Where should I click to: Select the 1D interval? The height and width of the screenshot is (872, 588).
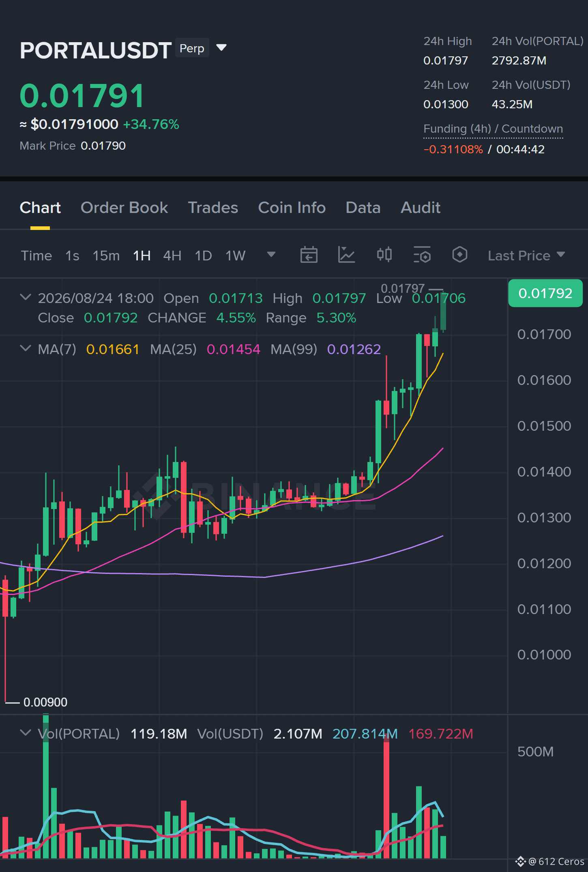pyautogui.click(x=203, y=256)
